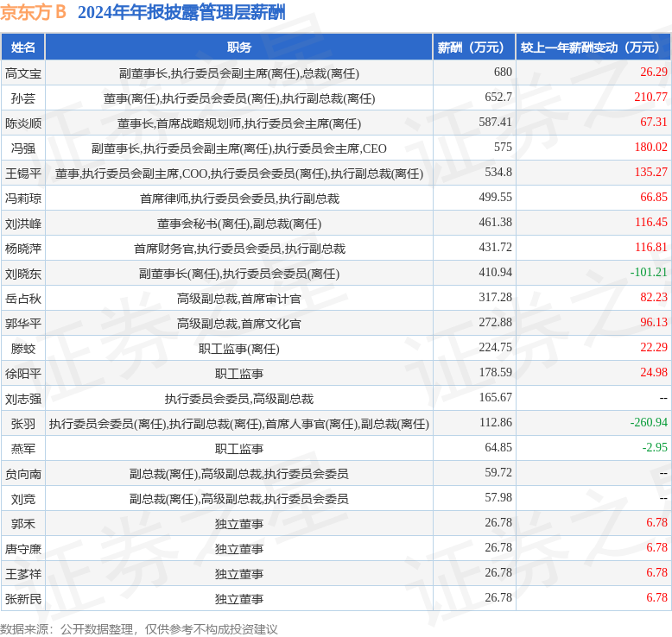
Task: Select the name 冯强
Action: (x=23, y=148)
